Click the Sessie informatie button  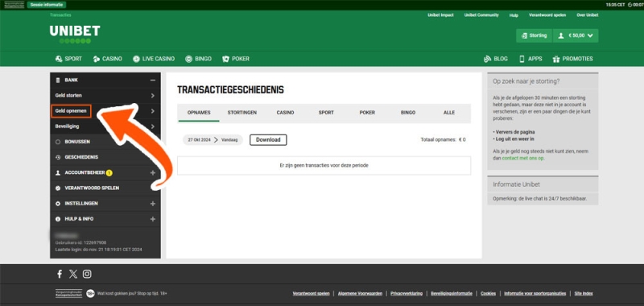tap(47, 5)
